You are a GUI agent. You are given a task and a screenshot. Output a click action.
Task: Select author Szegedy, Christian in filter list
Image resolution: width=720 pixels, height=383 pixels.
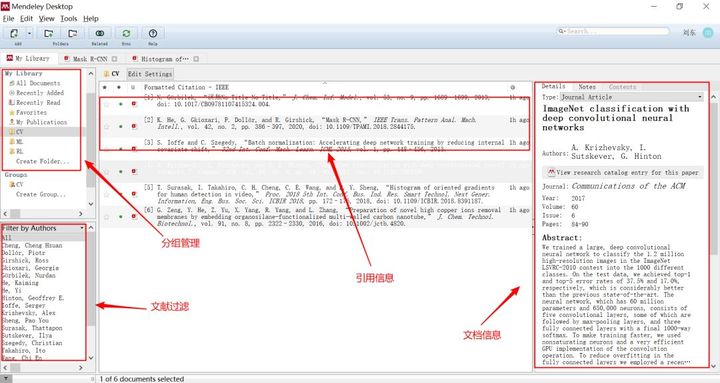coord(32,343)
